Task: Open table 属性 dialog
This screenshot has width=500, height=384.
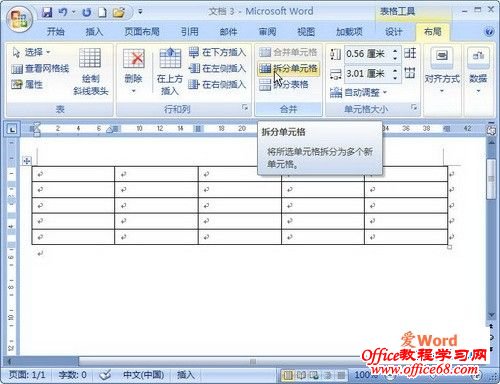Action: point(27,85)
